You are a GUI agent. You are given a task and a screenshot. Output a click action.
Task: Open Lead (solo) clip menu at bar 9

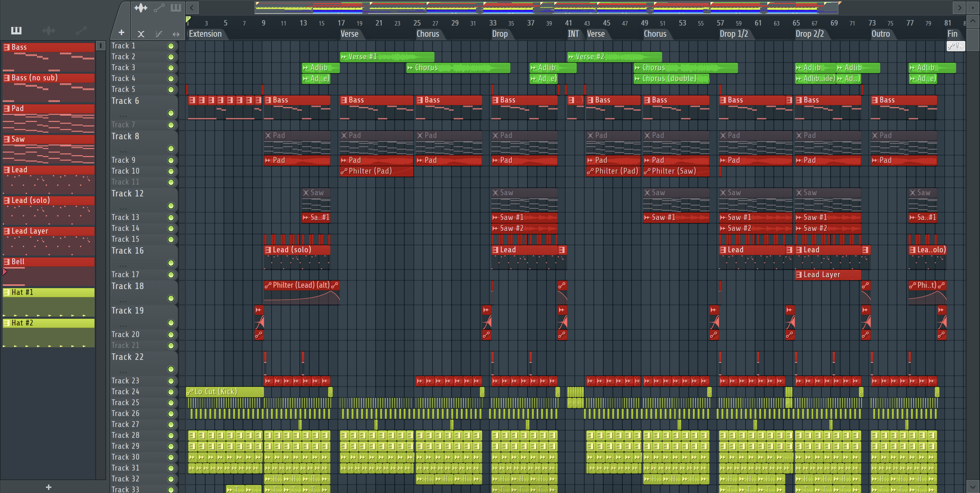click(x=268, y=250)
